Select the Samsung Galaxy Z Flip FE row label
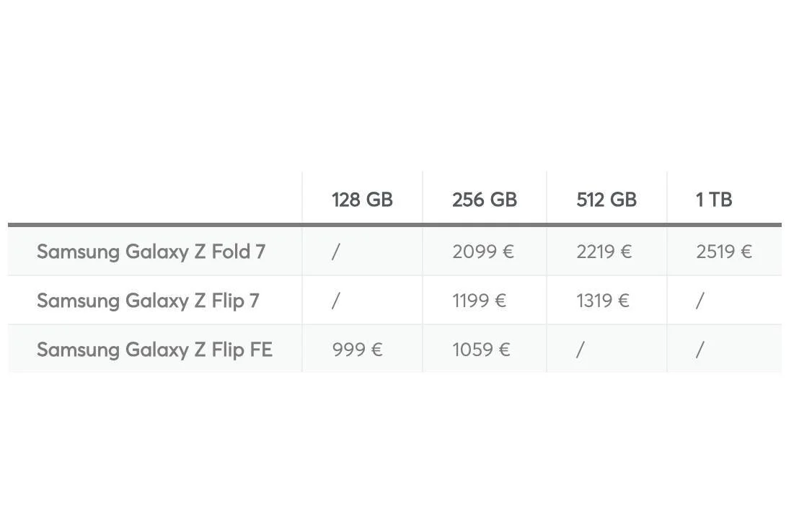 pos(154,350)
